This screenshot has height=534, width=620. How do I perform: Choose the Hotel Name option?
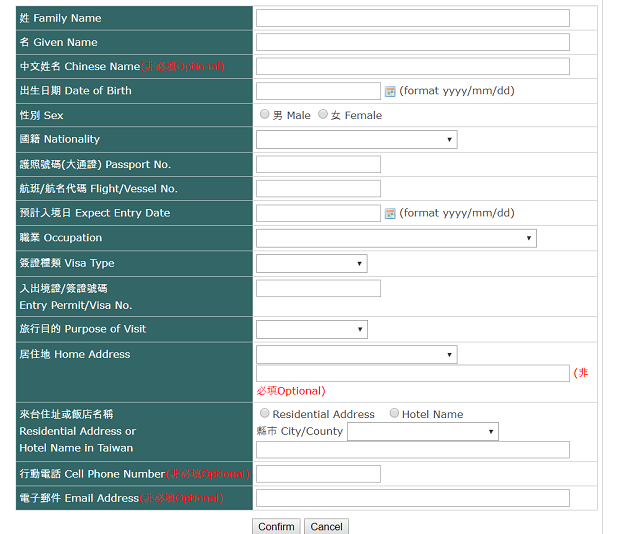394,413
